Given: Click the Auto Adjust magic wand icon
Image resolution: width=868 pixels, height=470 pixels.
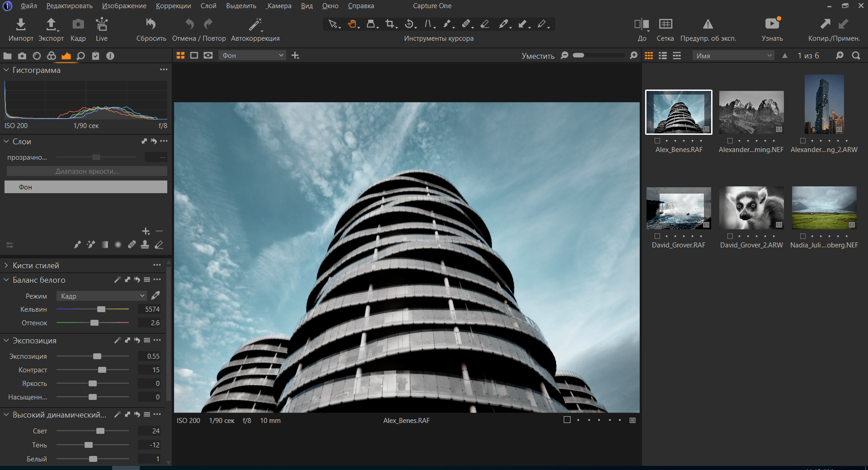Looking at the screenshot, I should point(255,24).
